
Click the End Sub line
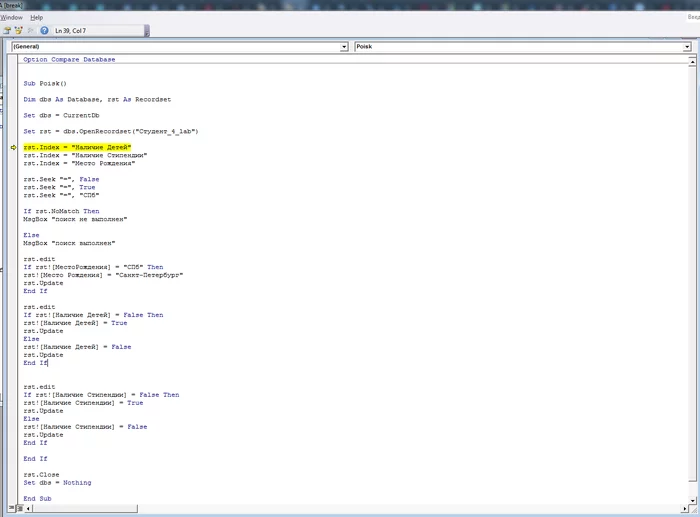[x=38, y=499]
